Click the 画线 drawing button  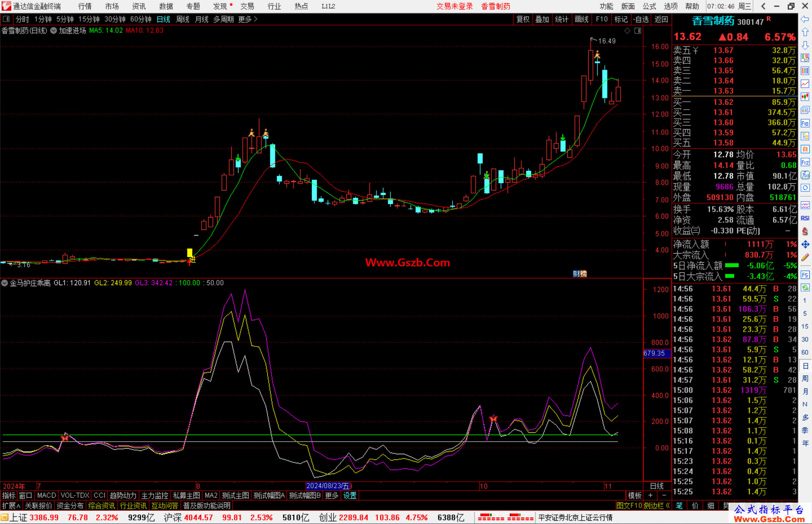click(582, 19)
